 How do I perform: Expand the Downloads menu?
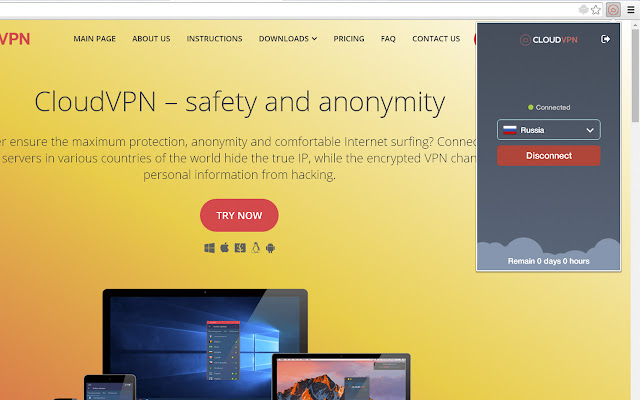pyautogui.click(x=288, y=39)
